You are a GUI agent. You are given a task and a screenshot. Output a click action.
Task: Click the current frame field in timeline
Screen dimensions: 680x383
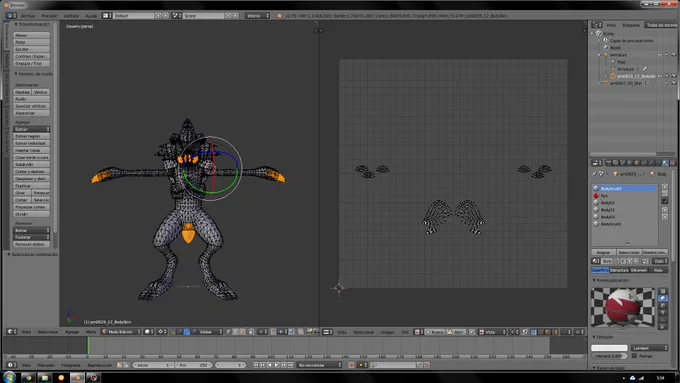tap(230, 365)
